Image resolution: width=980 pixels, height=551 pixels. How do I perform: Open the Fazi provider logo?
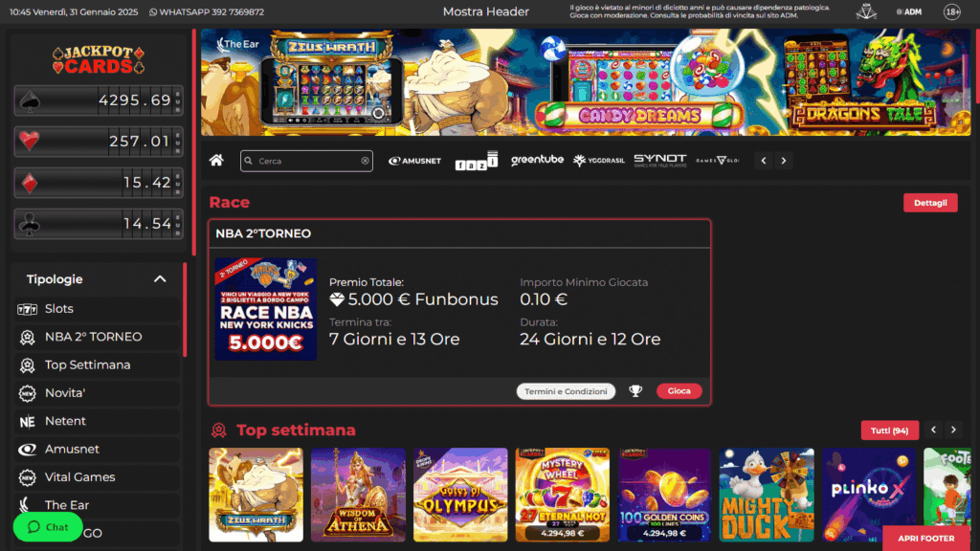(x=477, y=161)
